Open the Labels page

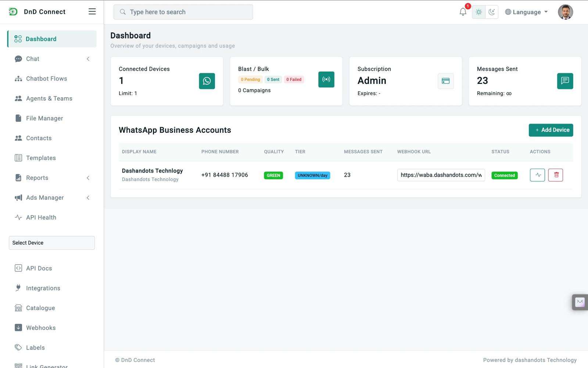click(52, 348)
